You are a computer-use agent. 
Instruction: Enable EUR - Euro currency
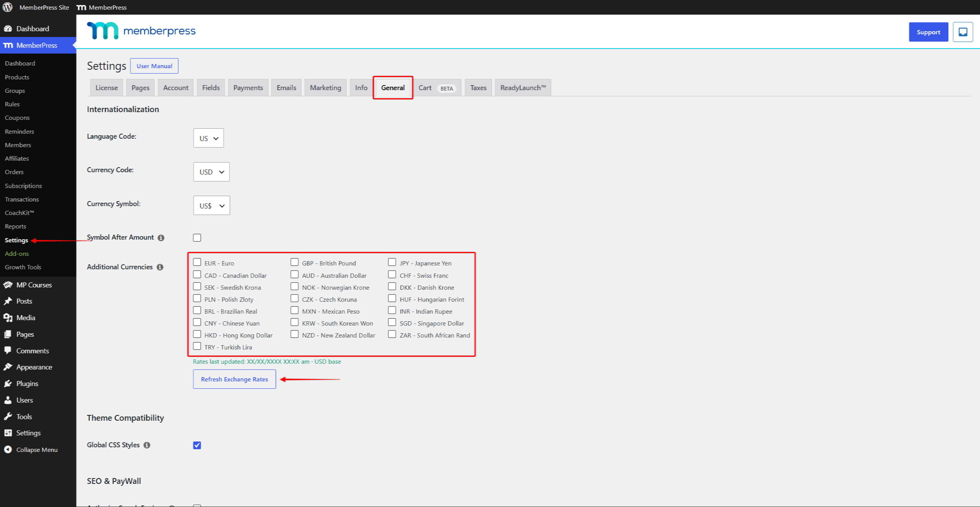tap(197, 262)
